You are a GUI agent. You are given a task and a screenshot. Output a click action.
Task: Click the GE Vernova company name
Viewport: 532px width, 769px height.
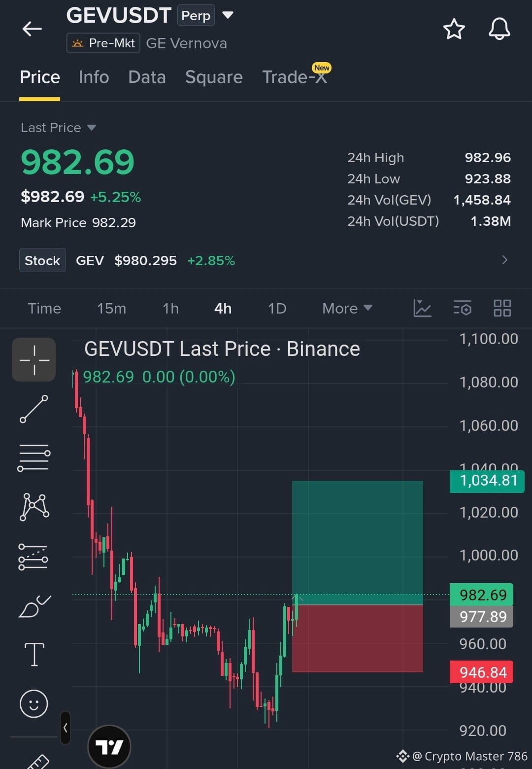pyautogui.click(x=187, y=43)
